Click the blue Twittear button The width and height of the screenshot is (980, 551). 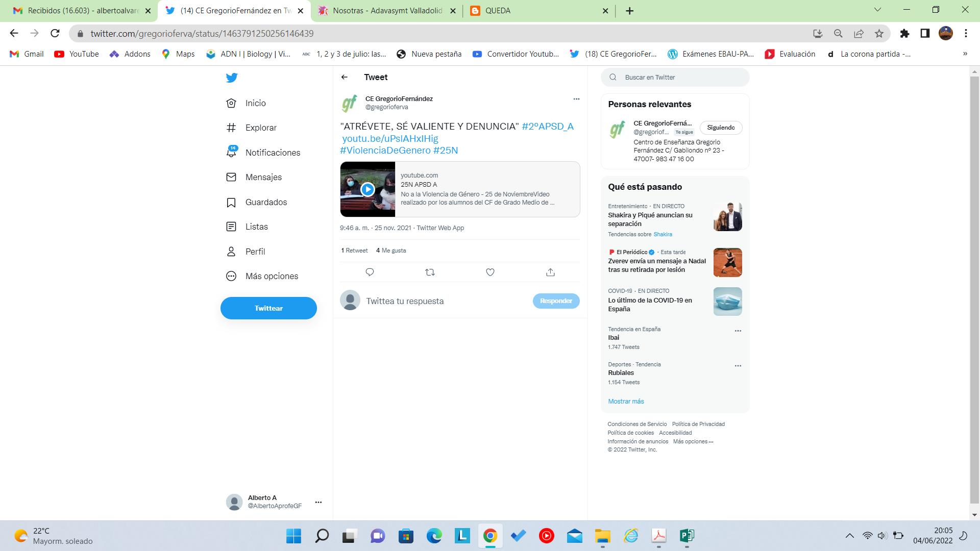[x=268, y=308]
